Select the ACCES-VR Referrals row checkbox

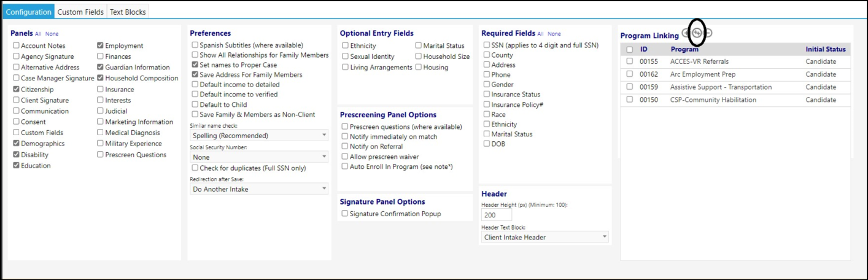(x=629, y=61)
